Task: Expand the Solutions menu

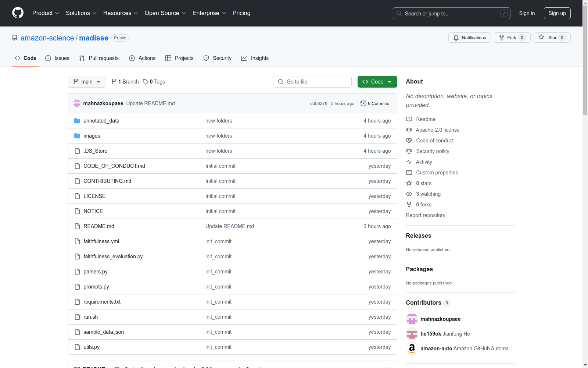Action: 81,13
